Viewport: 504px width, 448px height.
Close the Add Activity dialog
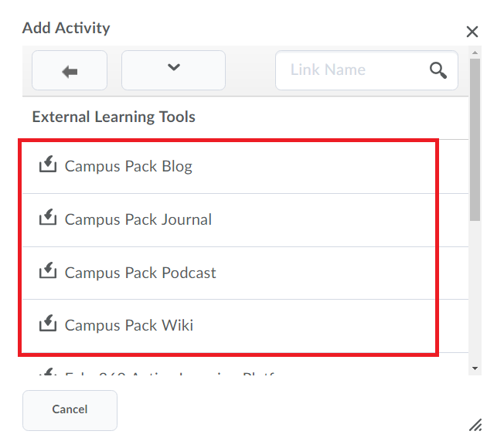click(472, 32)
